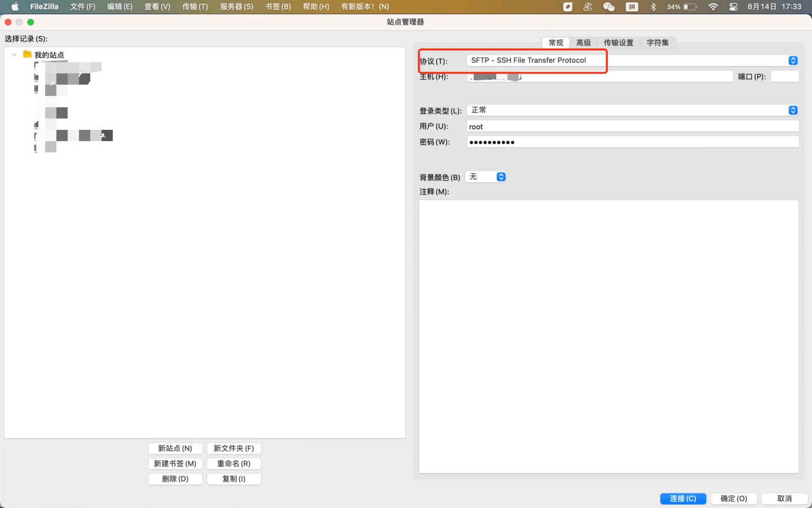Click the 用户 field containing root
This screenshot has width=812, height=508.
(x=633, y=126)
